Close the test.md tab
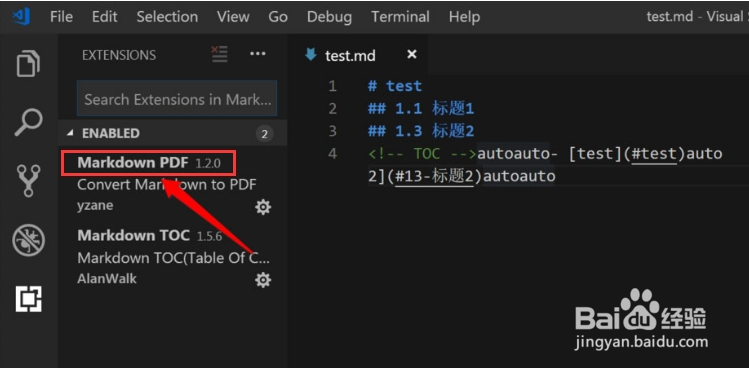749x368 pixels. coord(412,54)
